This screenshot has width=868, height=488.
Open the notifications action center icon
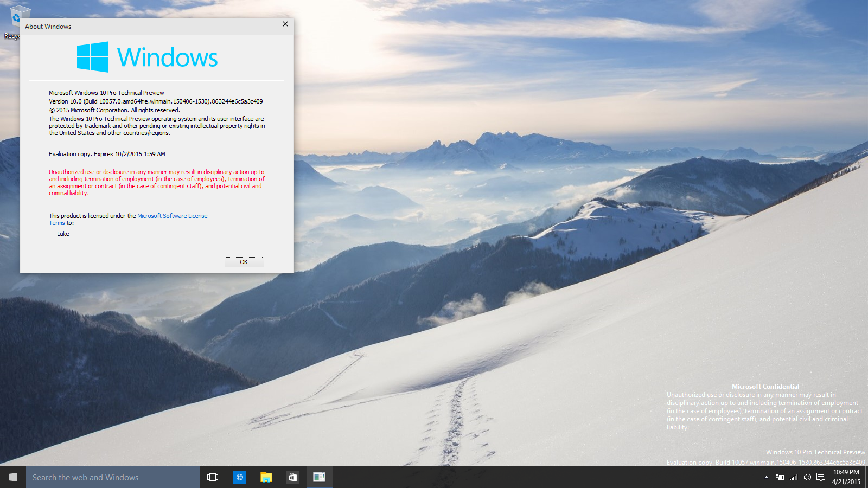tap(821, 477)
